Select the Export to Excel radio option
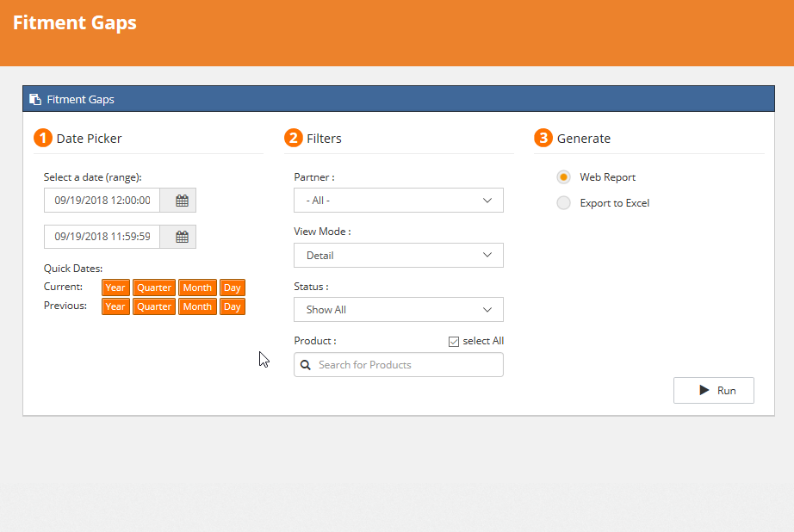Viewport: 794px width, 532px height. (563, 203)
